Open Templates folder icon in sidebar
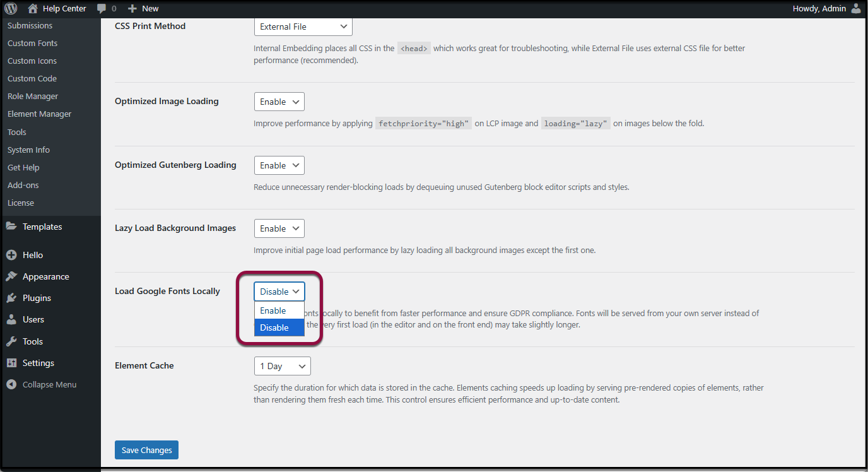This screenshot has height=472, width=868. pyautogui.click(x=11, y=227)
